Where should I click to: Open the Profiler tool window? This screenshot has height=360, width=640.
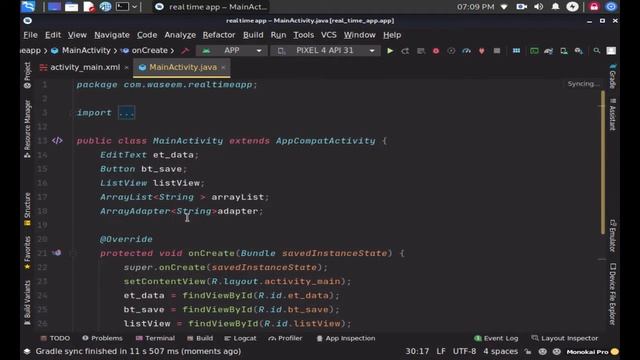(285, 338)
